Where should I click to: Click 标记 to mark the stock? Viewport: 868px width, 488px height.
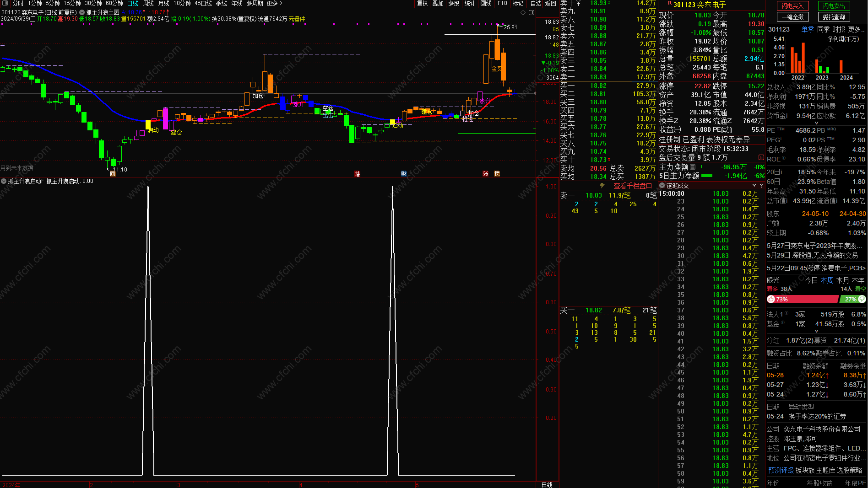(518, 3)
